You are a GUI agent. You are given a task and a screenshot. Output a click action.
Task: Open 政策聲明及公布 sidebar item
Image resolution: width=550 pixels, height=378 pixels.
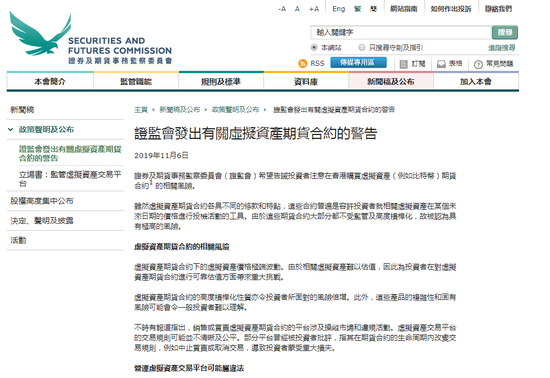pyautogui.click(x=46, y=129)
